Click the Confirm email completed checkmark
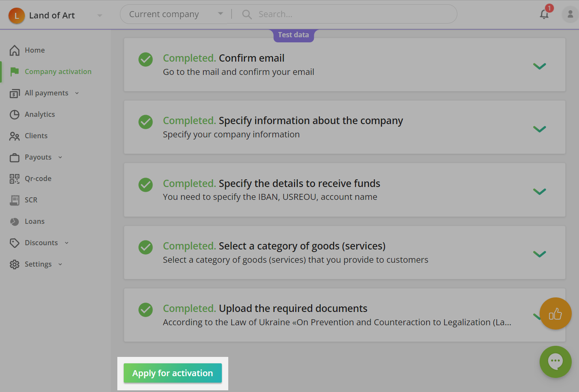This screenshot has width=579, height=392. click(x=146, y=59)
